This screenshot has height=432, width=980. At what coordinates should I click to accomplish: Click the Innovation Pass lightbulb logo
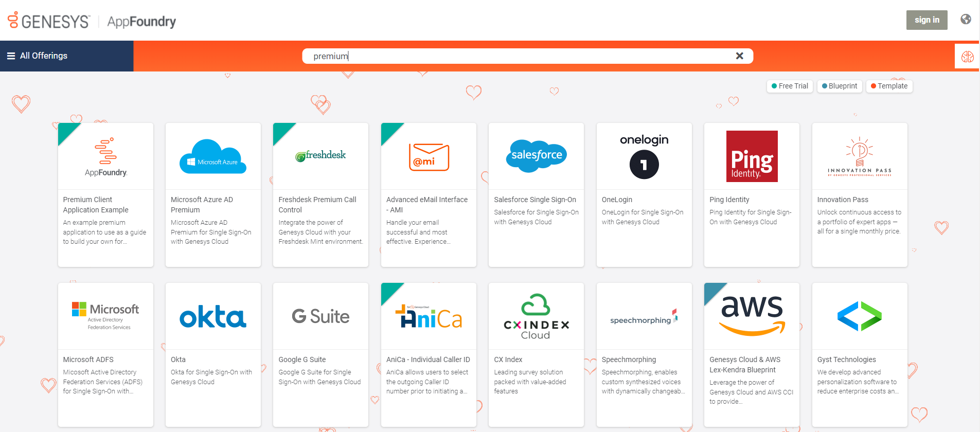pos(860,157)
